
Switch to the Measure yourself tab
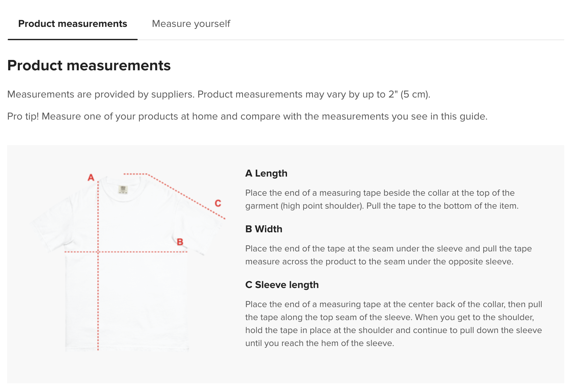(x=191, y=24)
